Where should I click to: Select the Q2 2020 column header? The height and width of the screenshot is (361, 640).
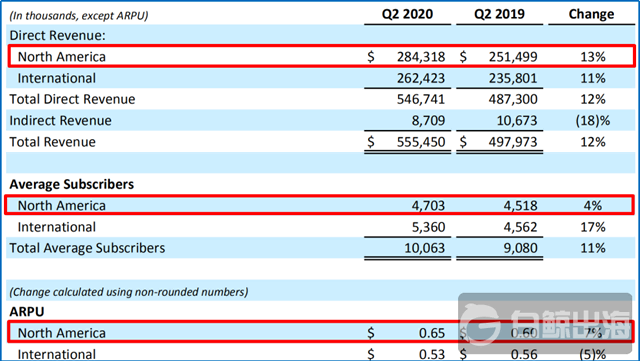coord(407,14)
